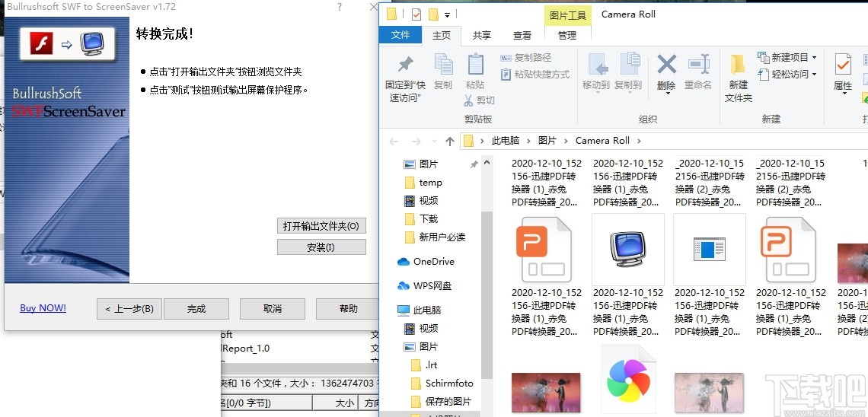Open the New Item (新建项目) dropdown
Image resolution: width=868 pixels, height=417 pixels.
(x=787, y=58)
